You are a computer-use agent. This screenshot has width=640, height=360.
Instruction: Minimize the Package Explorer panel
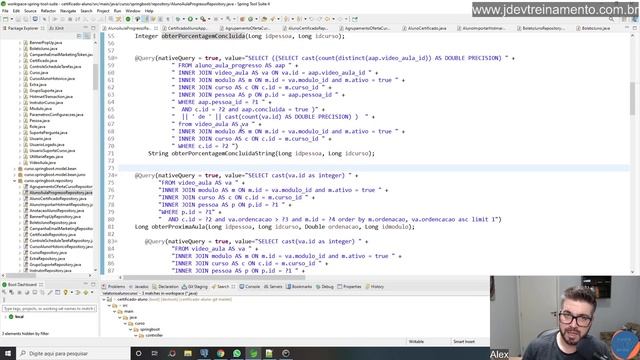[86, 28]
